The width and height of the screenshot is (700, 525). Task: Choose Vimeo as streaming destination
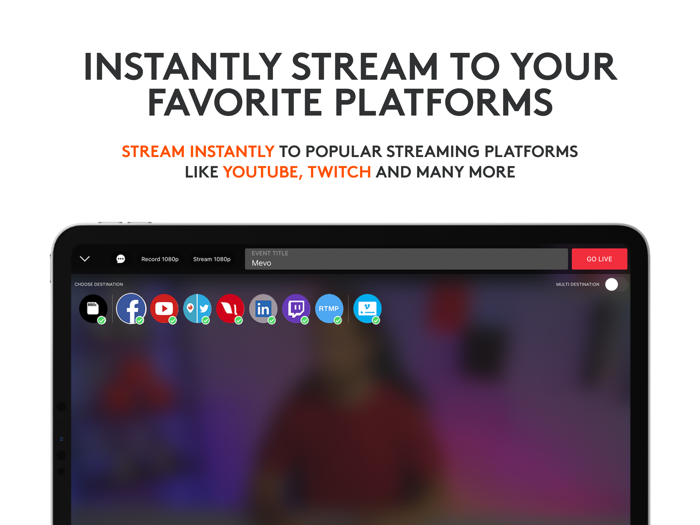[367, 308]
